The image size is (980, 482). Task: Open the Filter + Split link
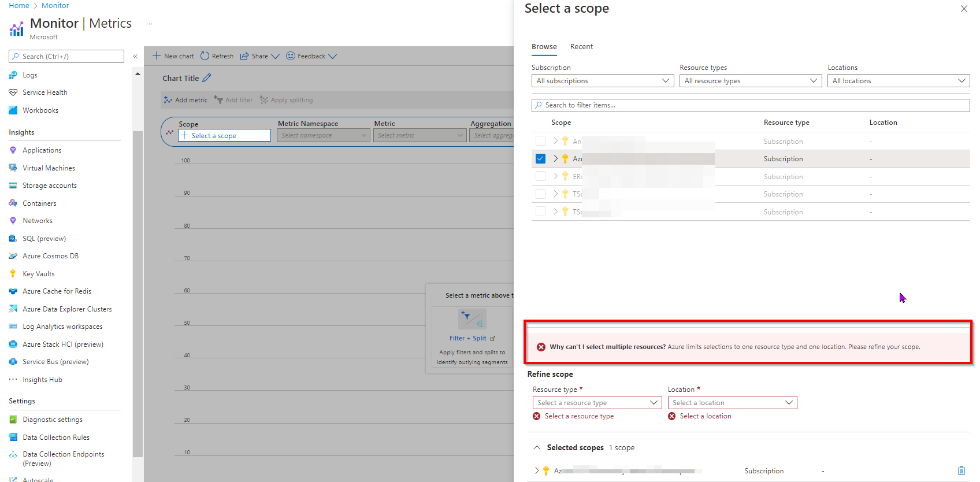tap(472, 338)
